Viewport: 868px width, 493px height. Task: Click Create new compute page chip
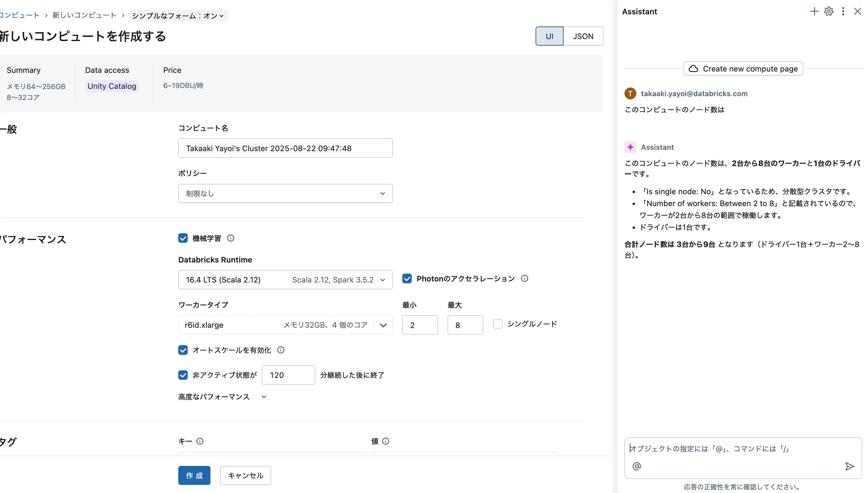743,69
